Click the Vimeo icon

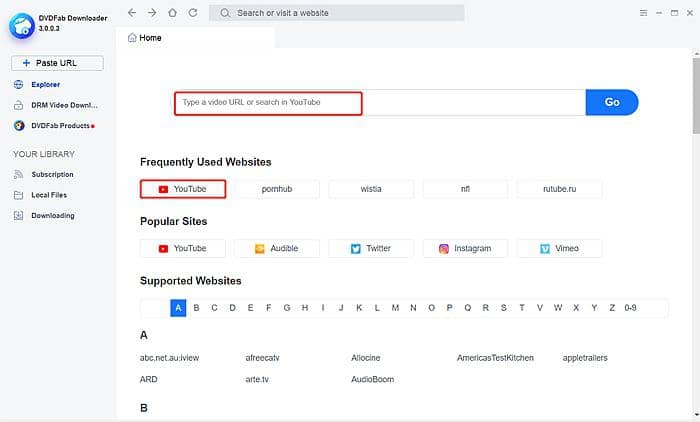click(x=545, y=248)
